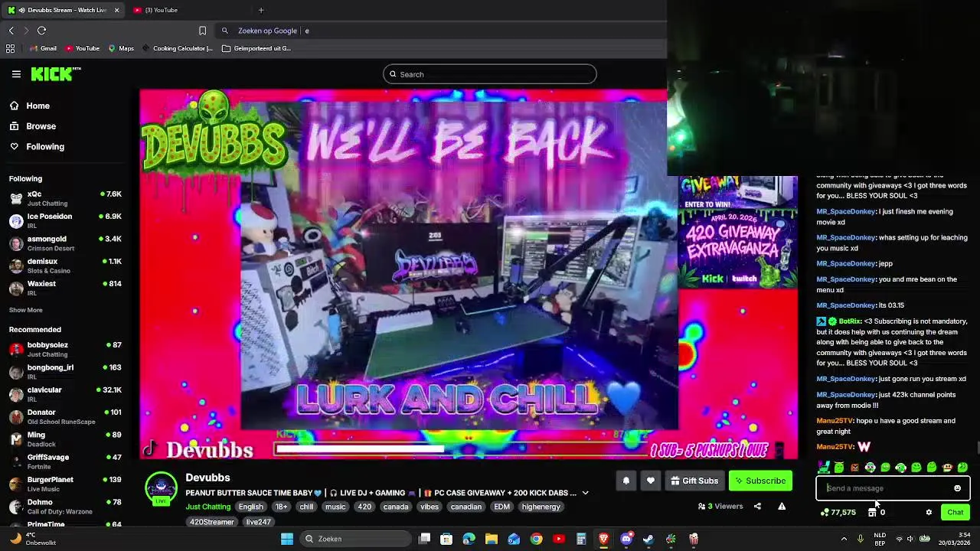Screen dimensions: 980x551
Task: Click the Gift Subs button
Action: point(694,481)
